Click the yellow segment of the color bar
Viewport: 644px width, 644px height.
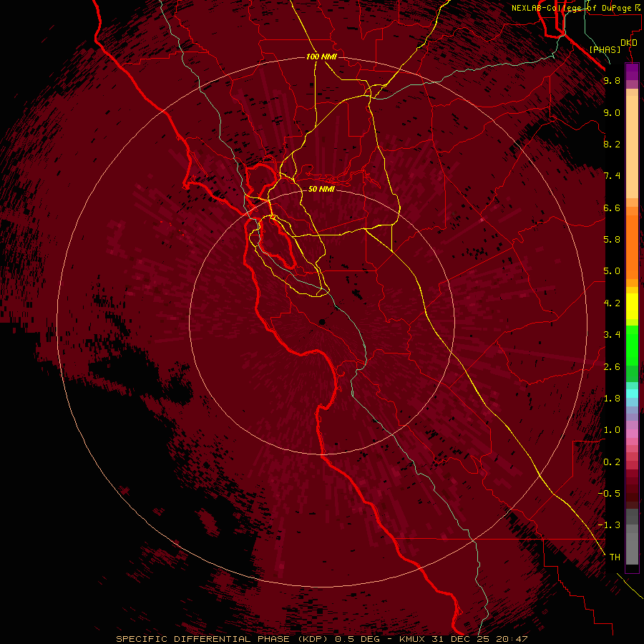click(632, 306)
